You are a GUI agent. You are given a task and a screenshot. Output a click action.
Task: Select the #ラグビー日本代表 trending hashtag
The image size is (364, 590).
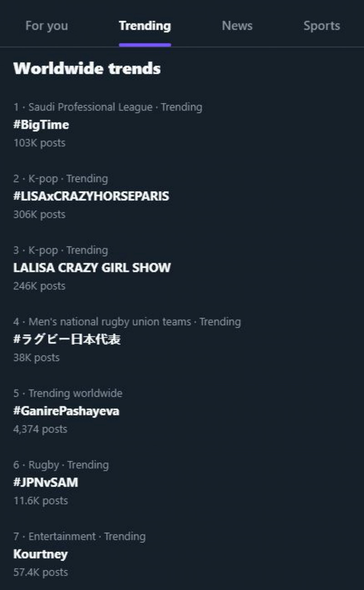(x=67, y=339)
